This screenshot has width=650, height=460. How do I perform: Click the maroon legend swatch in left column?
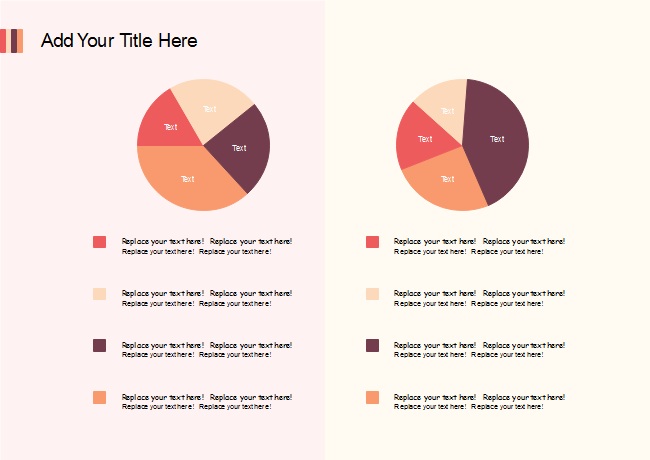(99, 345)
